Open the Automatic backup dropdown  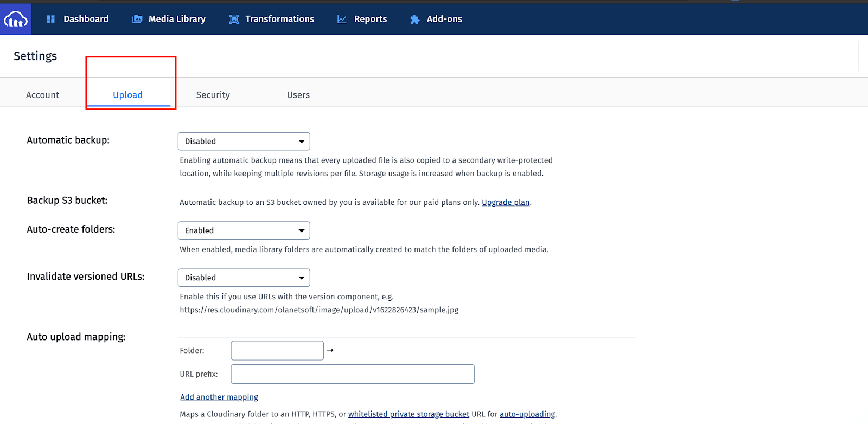244,142
